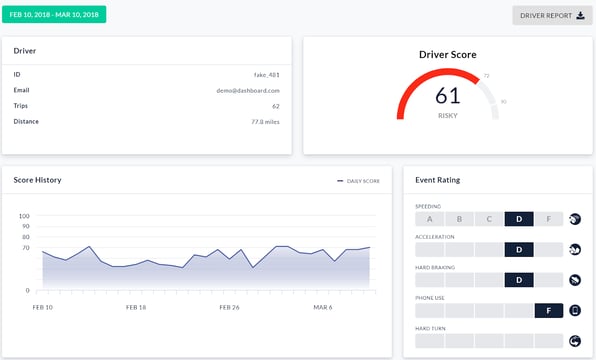Toggle the Daily Score legend entry
Viewport: 596px width, 360px height.
click(358, 181)
